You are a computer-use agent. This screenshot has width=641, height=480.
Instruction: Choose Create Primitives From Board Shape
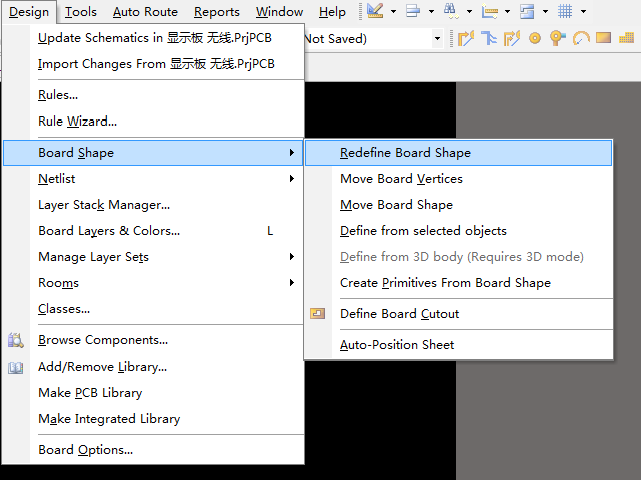(458, 283)
